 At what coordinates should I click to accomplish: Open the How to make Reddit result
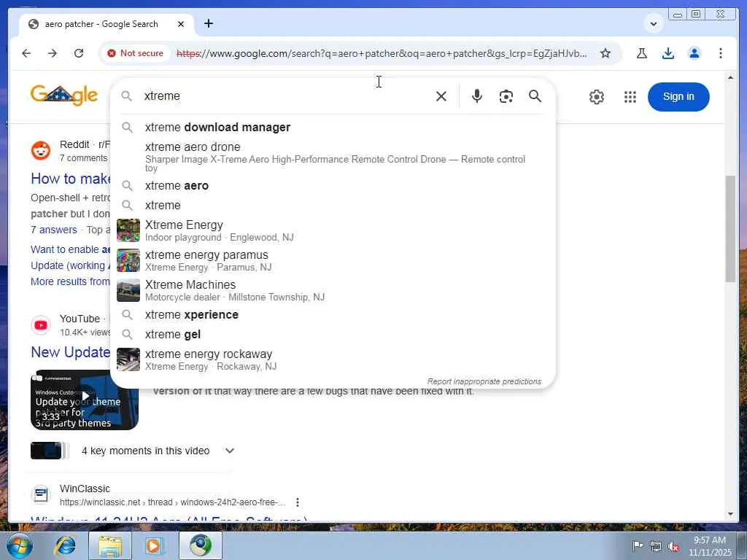pyautogui.click(x=70, y=179)
